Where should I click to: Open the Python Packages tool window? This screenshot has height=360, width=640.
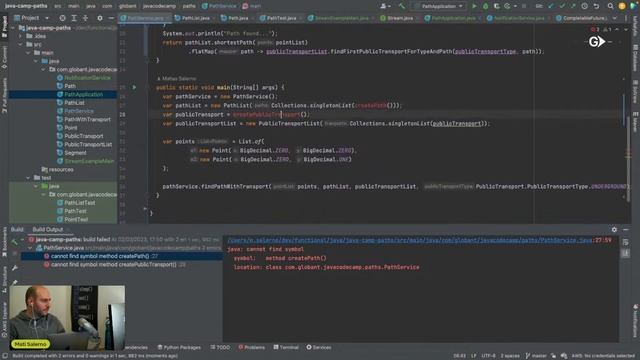point(179,347)
